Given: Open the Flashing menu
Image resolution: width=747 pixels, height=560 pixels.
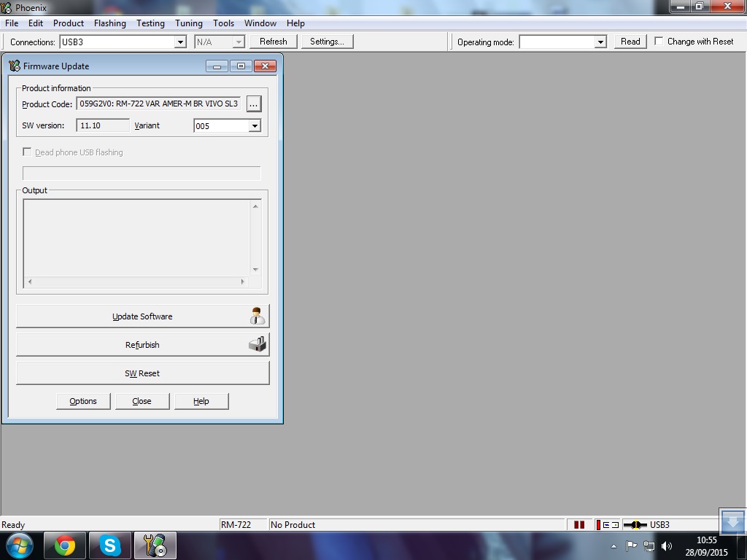Looking at the screenshot, I should click(110, 23).
